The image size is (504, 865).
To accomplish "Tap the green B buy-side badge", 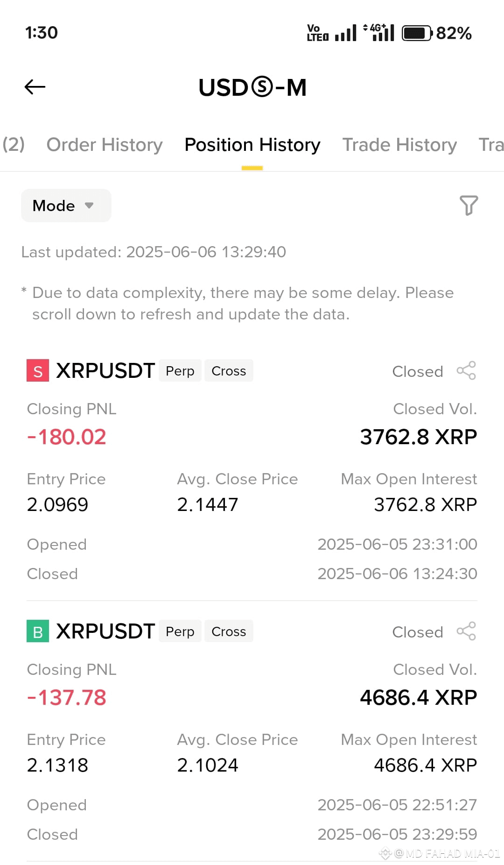I will pyautogui.click(x=38, y=631).
